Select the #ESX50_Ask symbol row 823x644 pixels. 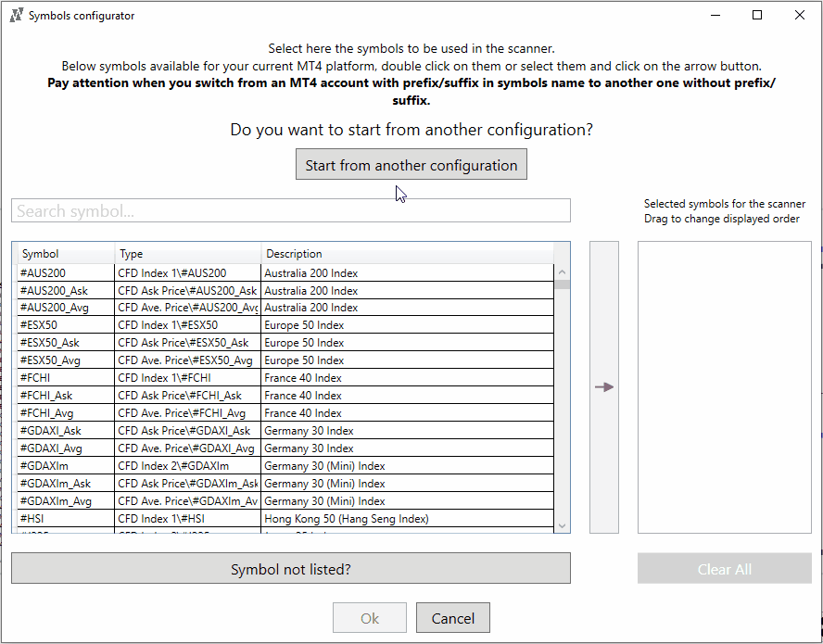pyautogui.click(x=286, y=343)
